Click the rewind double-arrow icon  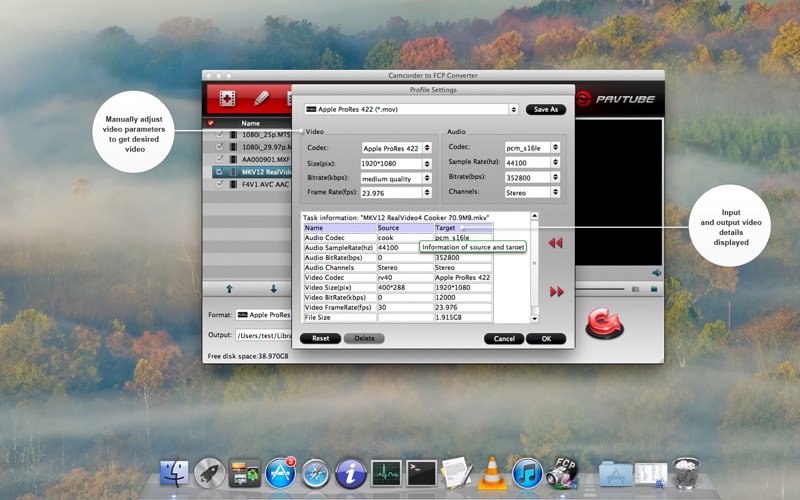556,243
